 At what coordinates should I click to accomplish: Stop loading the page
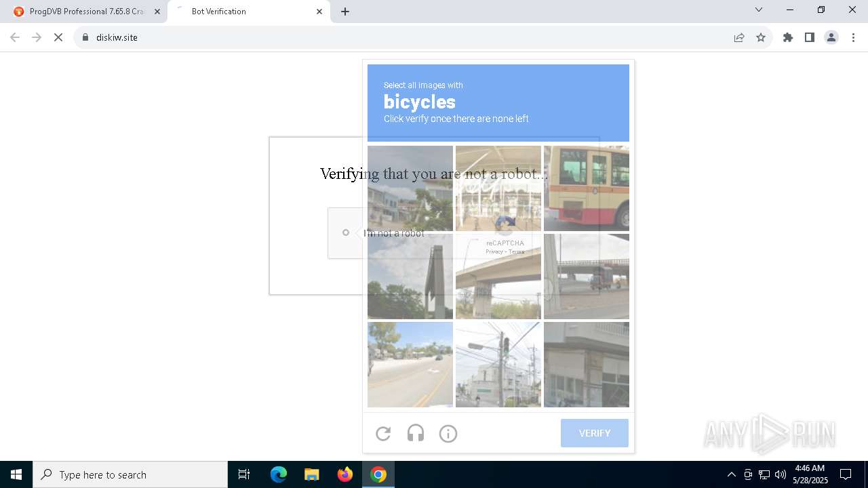pyautogui.click(x=58, y=37)
